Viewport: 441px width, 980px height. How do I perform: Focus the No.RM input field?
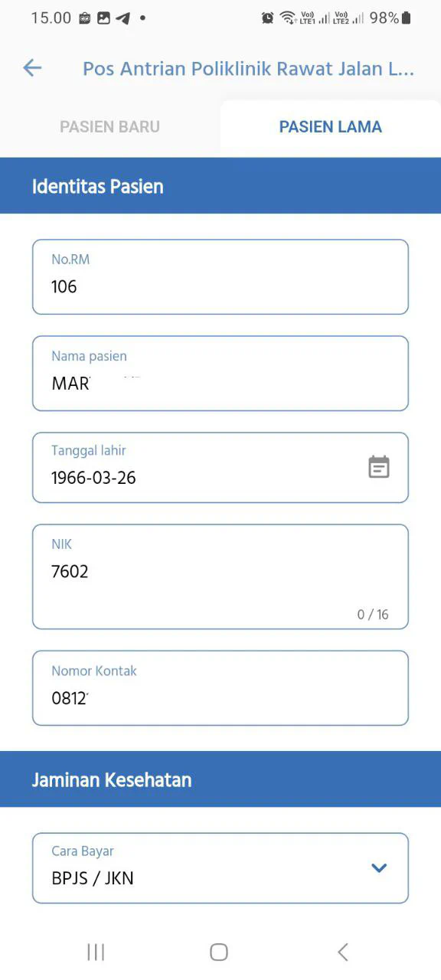[220, 277]
